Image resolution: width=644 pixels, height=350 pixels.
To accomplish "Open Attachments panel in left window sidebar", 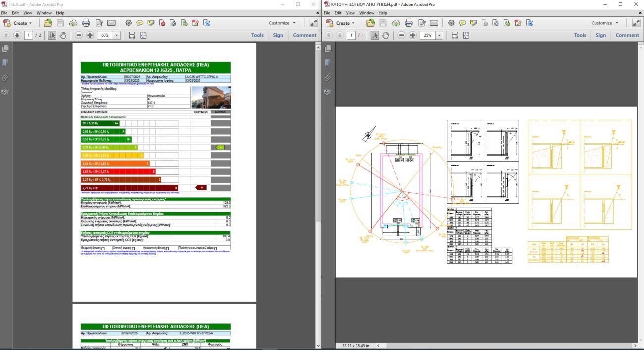I will [x=5, y=78].
